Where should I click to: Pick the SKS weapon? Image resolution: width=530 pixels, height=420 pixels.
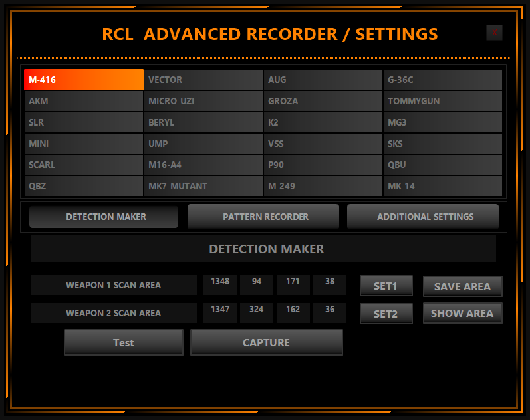(443, 144)
